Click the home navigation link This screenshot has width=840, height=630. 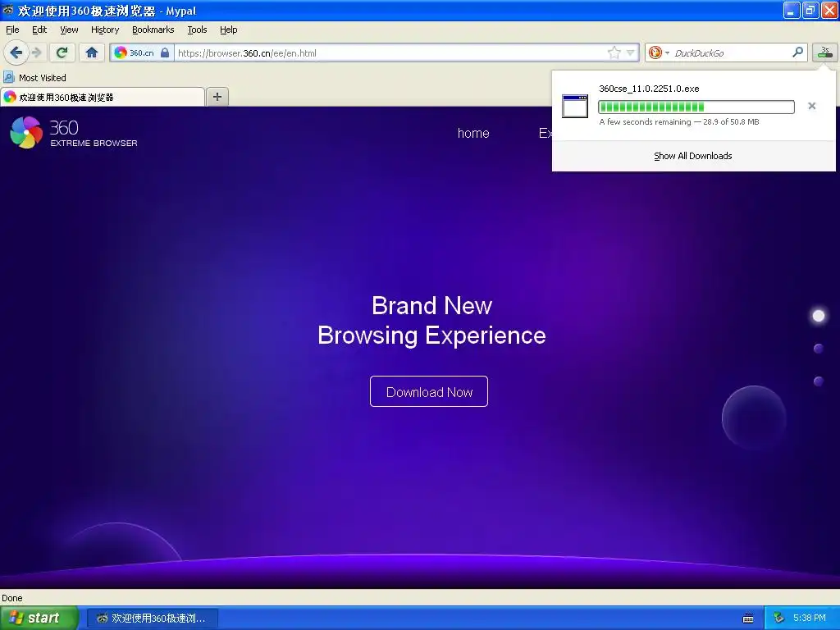click(x=473, y=134)
